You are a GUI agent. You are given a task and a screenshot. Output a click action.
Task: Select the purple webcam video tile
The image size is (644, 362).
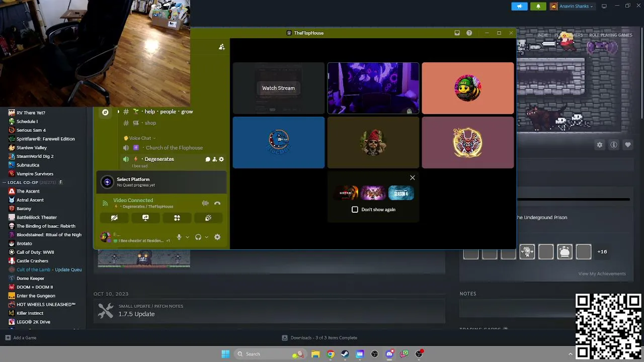coord(373,88)
